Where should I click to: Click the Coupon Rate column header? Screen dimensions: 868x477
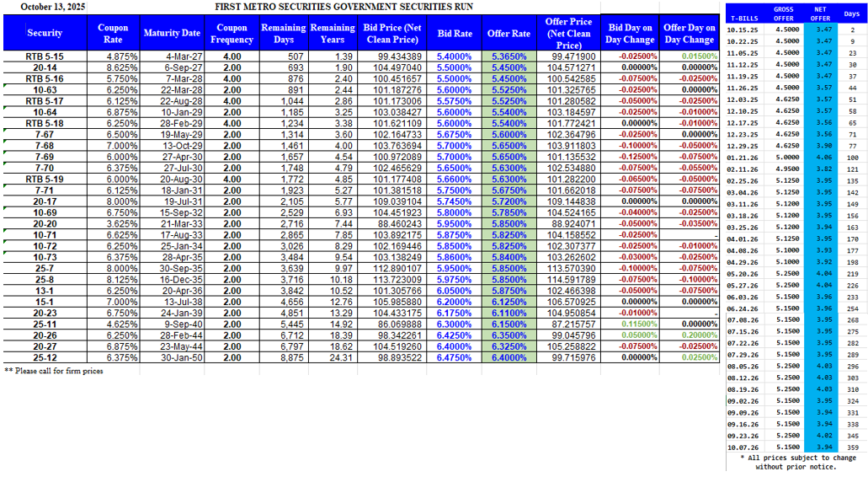coord(113,33)
